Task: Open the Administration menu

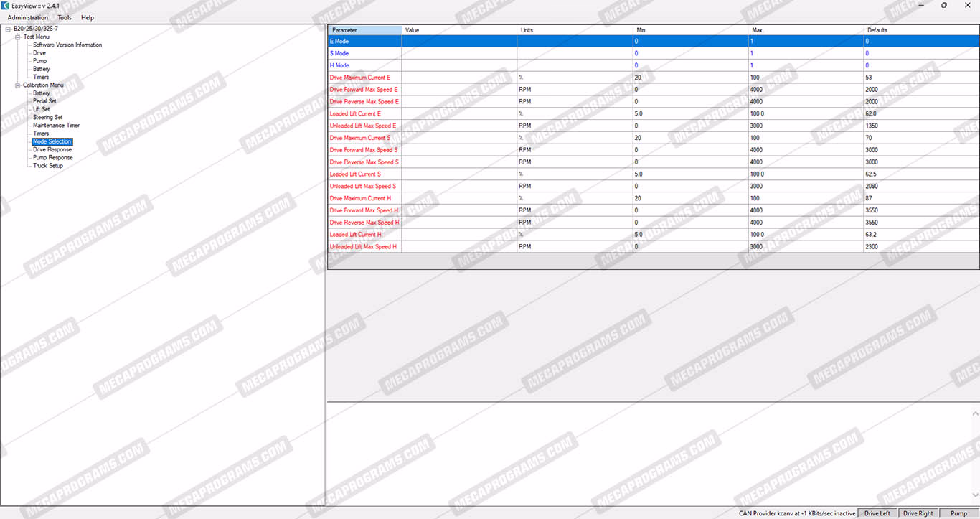Action: (x=28, y=17)
